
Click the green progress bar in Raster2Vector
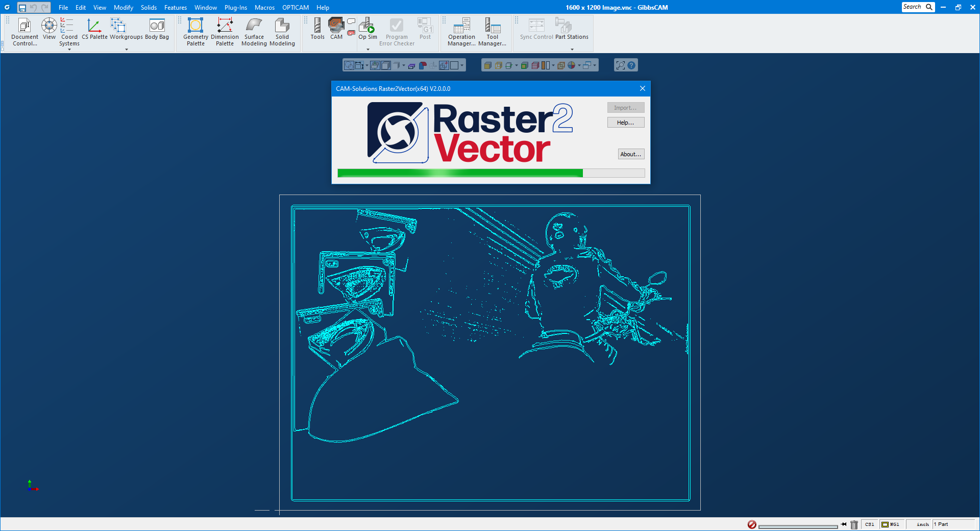click(x=459, y=174)
